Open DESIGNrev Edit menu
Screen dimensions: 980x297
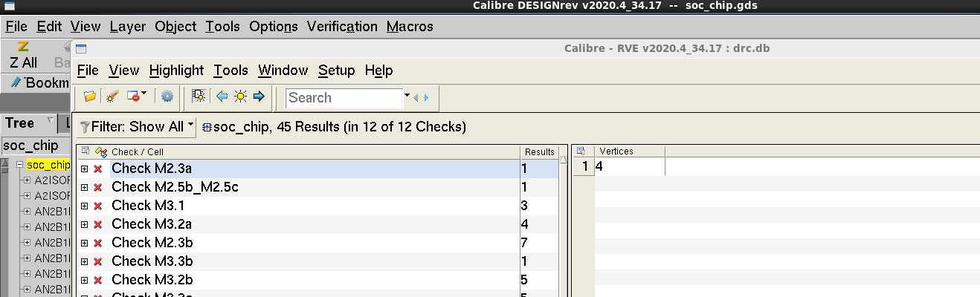pos(50,26)
